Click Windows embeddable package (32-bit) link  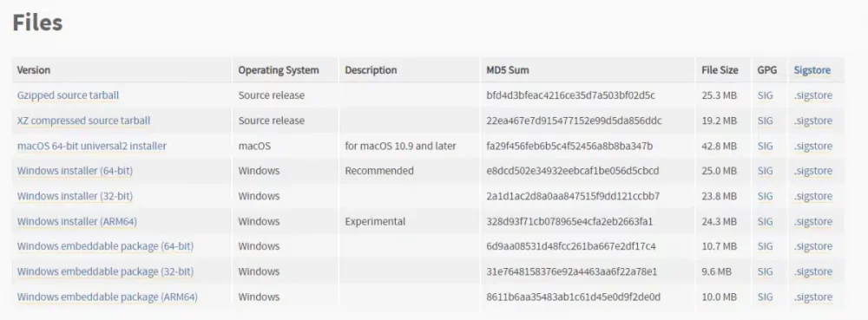(x=105, y=272)
